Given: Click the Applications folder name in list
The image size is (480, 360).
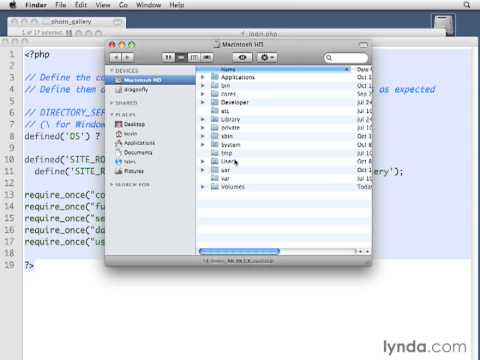Looking at the screenshot, I should tap(238, 77).
